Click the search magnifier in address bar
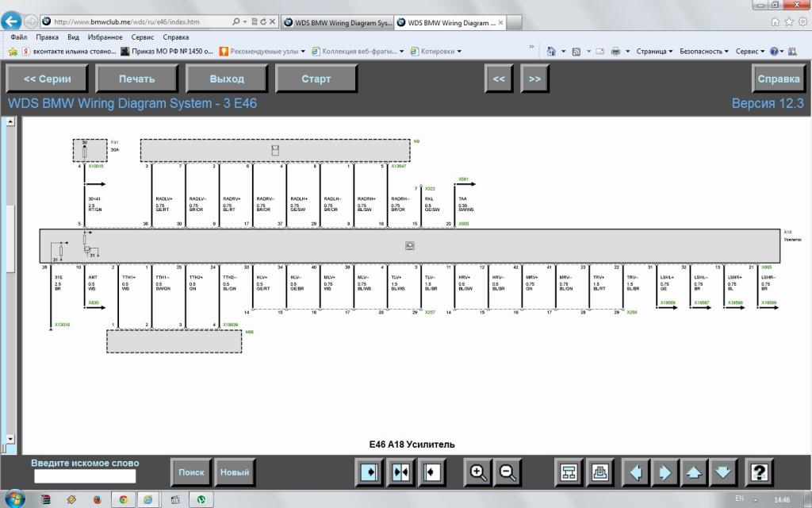Image resolution: width=812 pixels, height=508 pixels. [236, 21]
